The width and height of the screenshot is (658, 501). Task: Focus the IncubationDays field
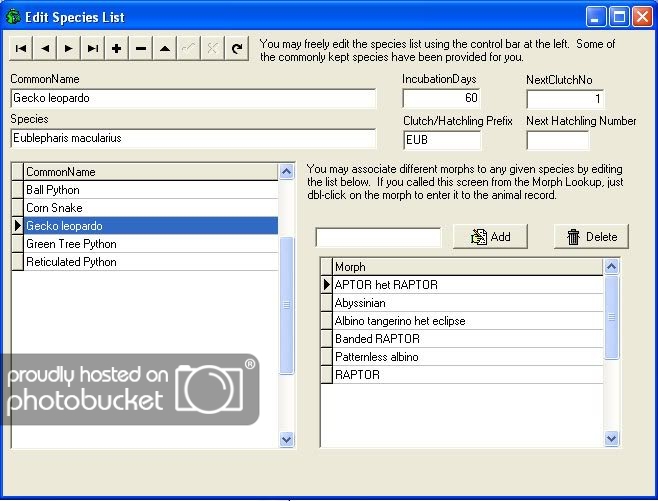441,98
